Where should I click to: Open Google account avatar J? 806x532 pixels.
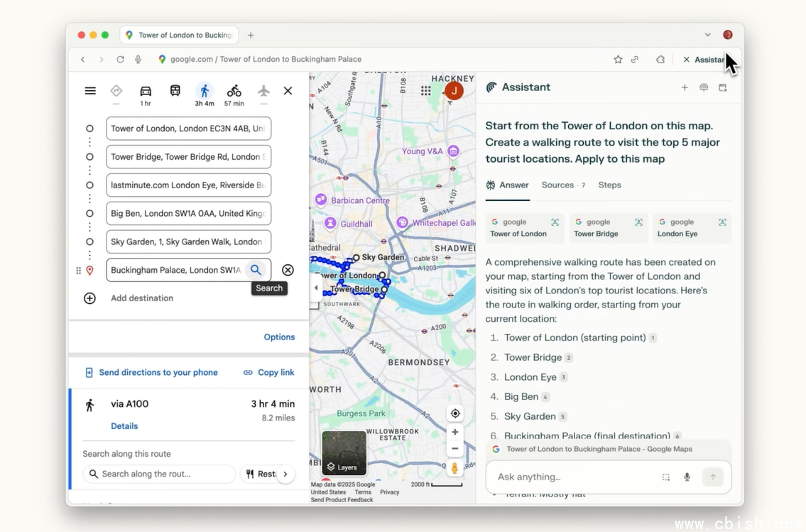tap(454, 91)
